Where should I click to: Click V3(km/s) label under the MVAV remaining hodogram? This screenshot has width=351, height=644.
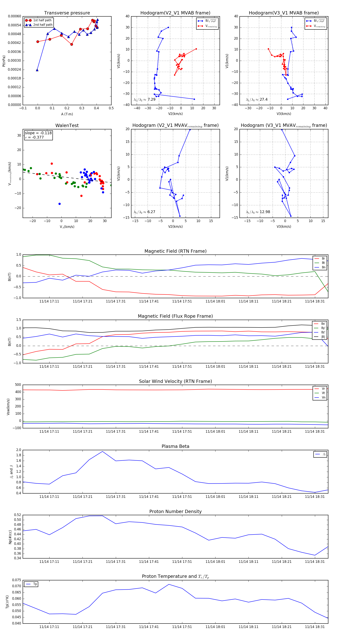(x=284, y=227)
